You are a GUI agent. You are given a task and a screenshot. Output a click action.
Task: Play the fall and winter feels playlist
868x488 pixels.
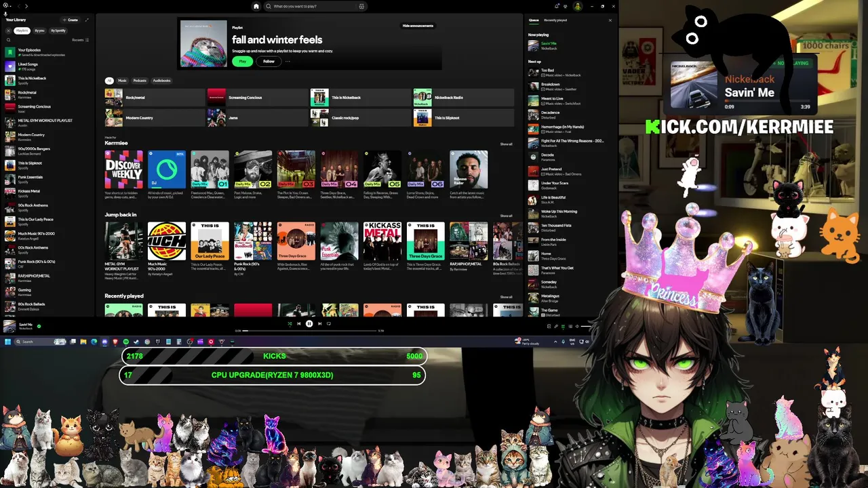click(242, 61)
